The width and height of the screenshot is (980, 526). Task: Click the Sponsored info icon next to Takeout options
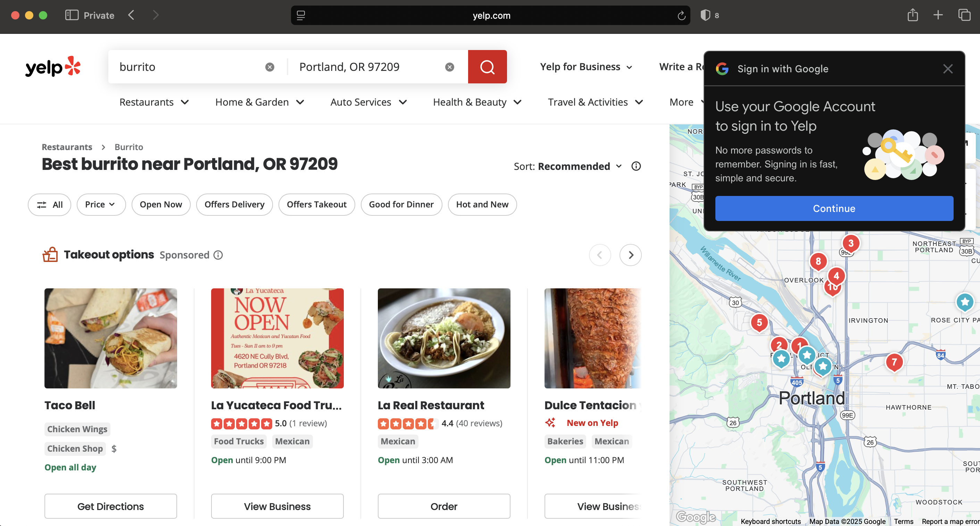(x=217, y=255)
